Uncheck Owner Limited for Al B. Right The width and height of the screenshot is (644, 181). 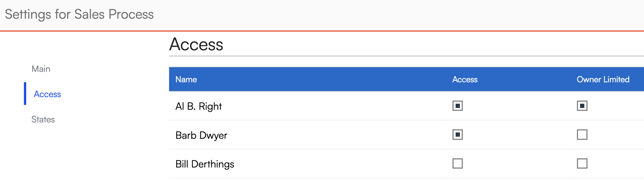point(582,106)
